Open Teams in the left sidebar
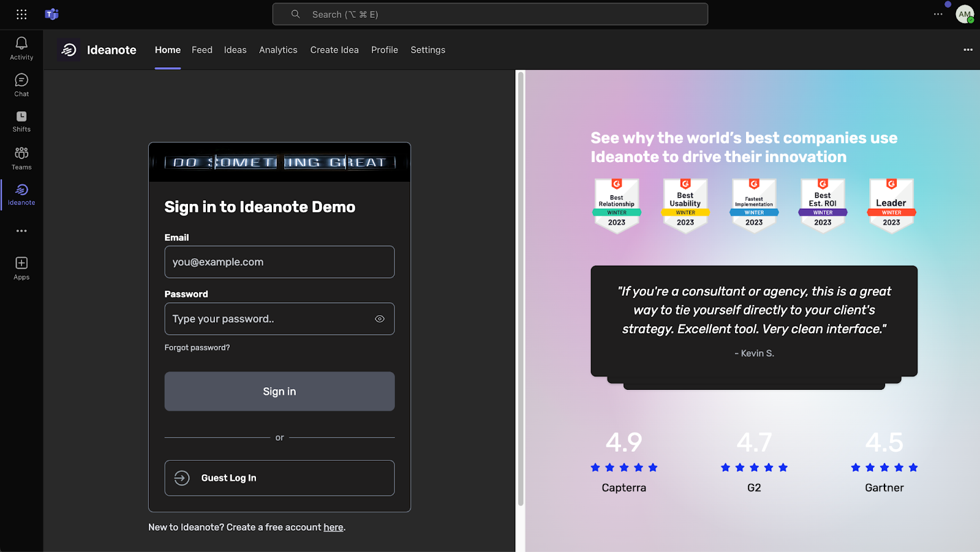This screenshot has height=552, width=980. tap(21, 158)
